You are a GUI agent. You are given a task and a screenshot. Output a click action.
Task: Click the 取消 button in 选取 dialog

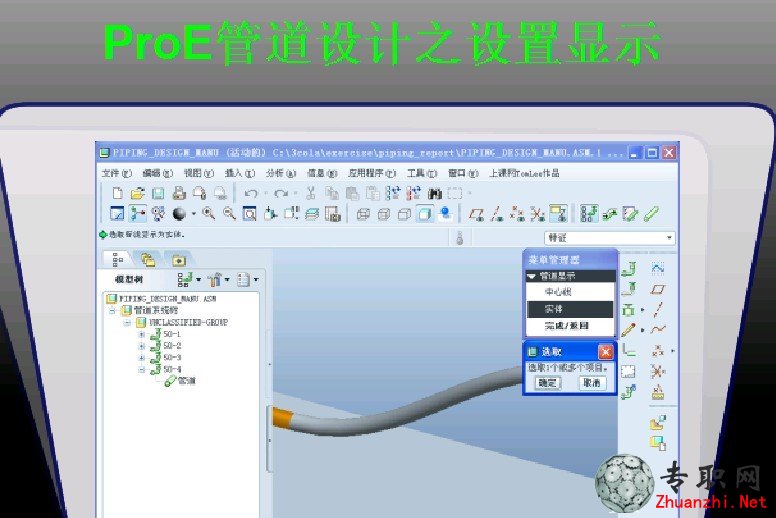[592, 382]
